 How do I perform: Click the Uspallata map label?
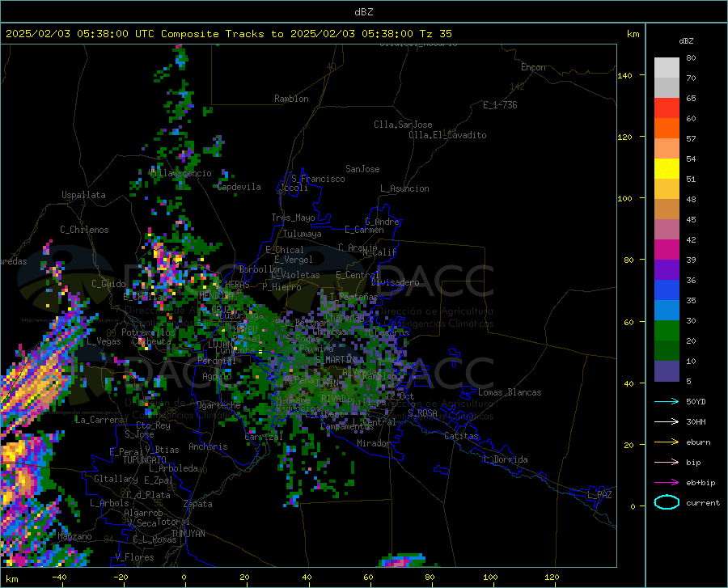[83, 195]
